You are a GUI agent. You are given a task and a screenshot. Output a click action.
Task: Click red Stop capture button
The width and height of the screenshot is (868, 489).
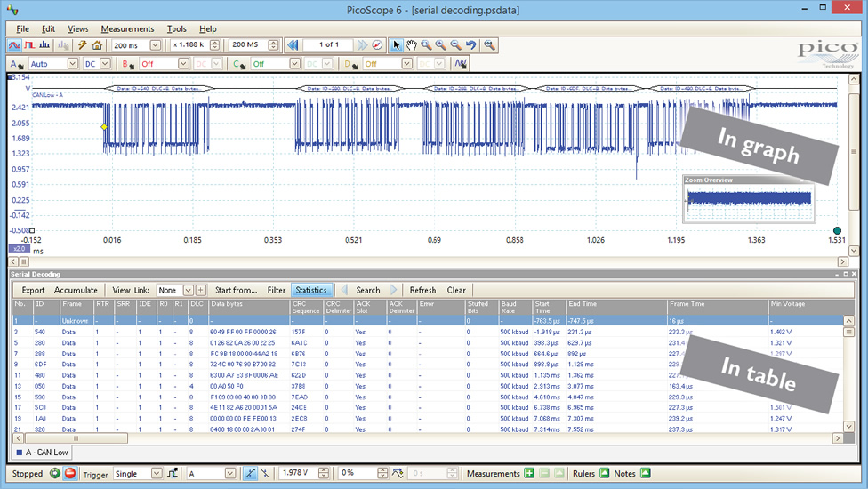click(70, 473)
